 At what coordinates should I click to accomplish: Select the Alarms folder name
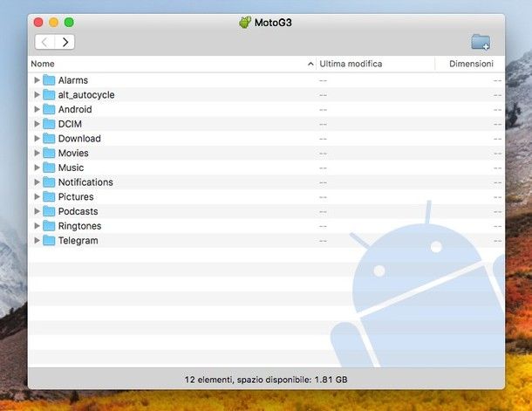pos(73,80)
